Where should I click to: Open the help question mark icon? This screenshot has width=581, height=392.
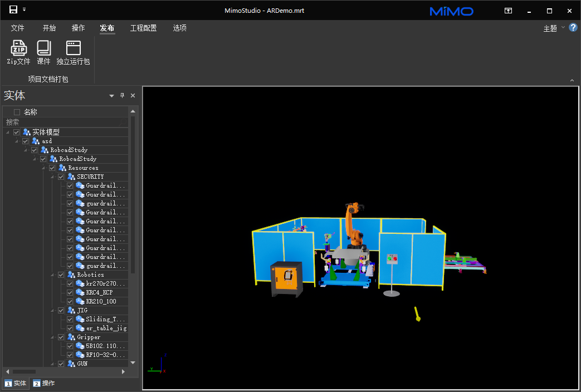coord(573,27)
